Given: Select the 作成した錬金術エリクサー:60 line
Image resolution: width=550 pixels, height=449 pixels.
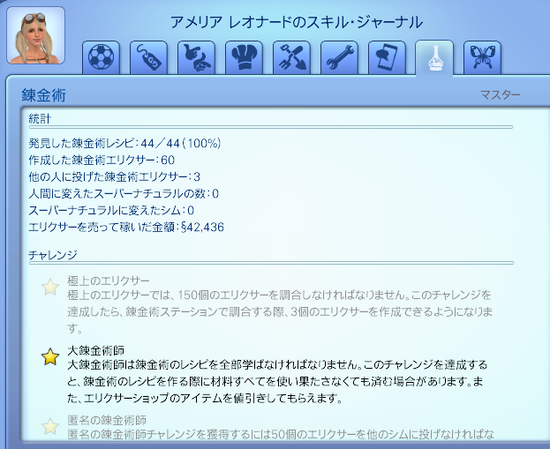Looking at the screenshot, I should coord(101,160).
